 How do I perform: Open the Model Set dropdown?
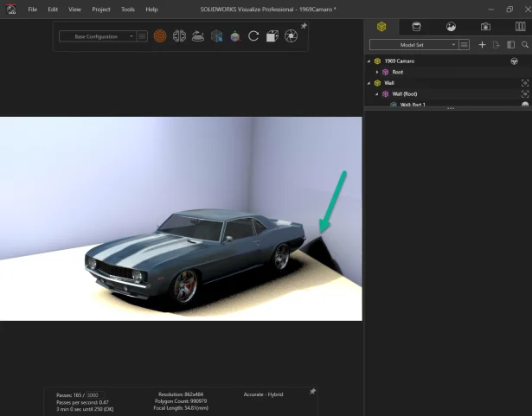point(413,44)
